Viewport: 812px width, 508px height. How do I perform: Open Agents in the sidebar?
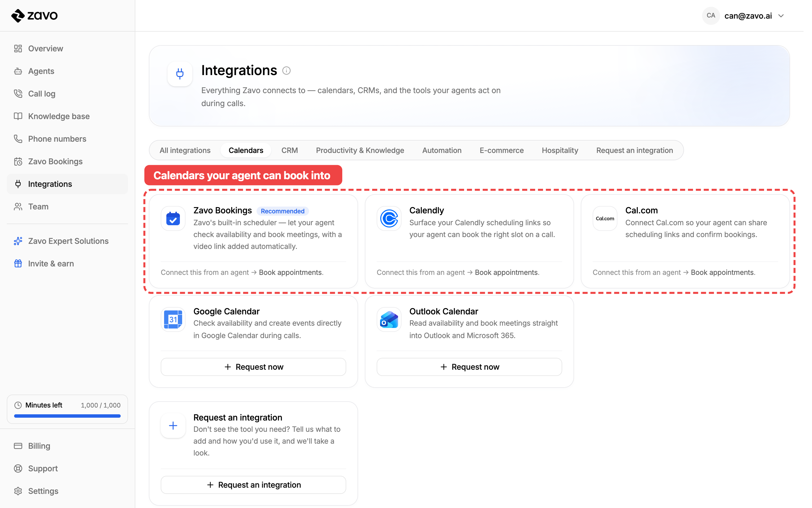67,71
